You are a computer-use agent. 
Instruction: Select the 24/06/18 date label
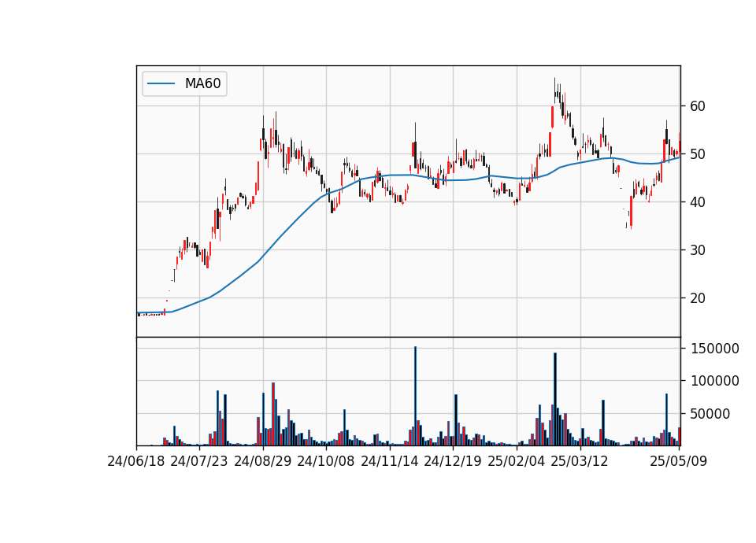click(136, 461)
